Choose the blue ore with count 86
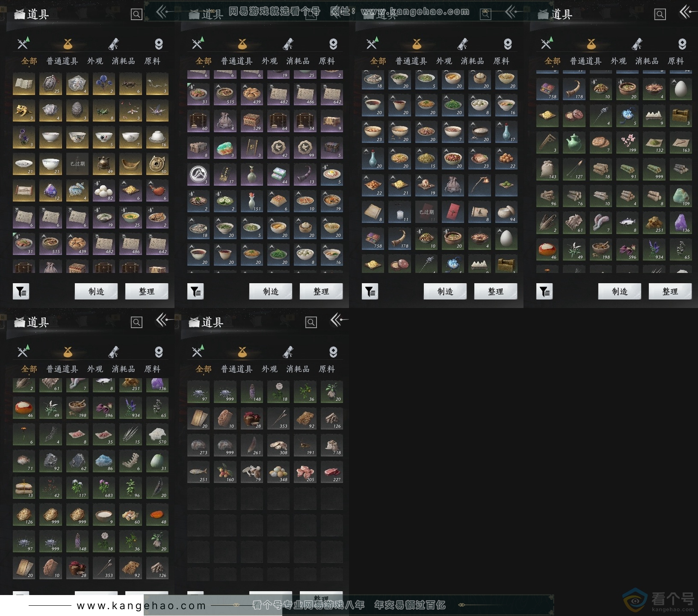Viewport: 698px width, 616px height. pyautogui.click(x=104, y=461)
